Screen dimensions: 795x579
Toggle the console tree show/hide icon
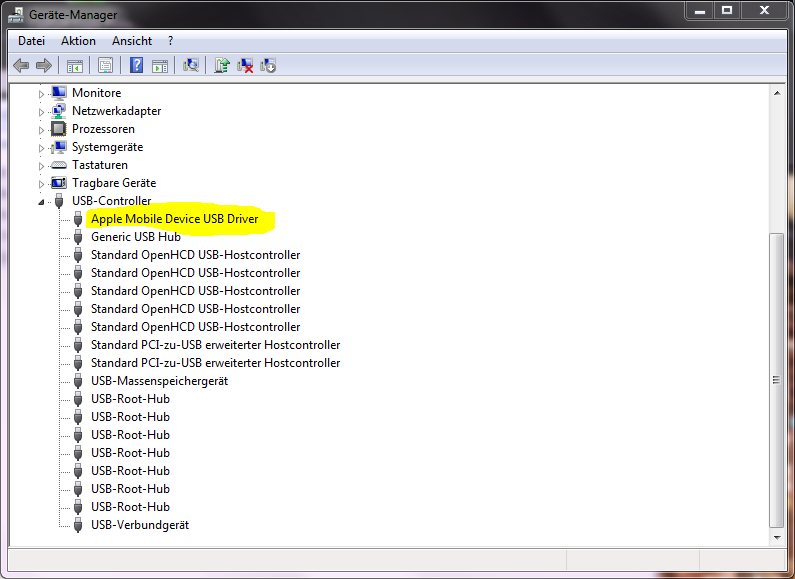pyautogui.click(x=75, y=65)
